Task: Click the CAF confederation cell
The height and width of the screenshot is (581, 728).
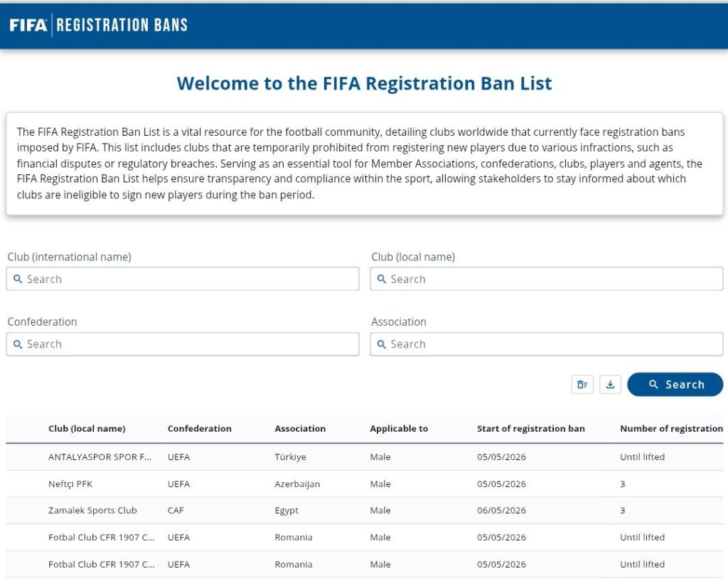Action: [x=176, y=511]
